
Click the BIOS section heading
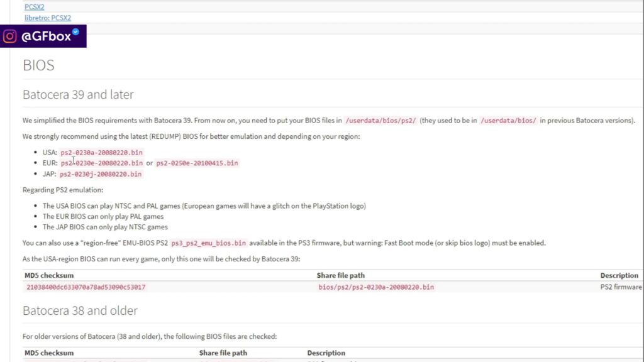tap(38, 65)
